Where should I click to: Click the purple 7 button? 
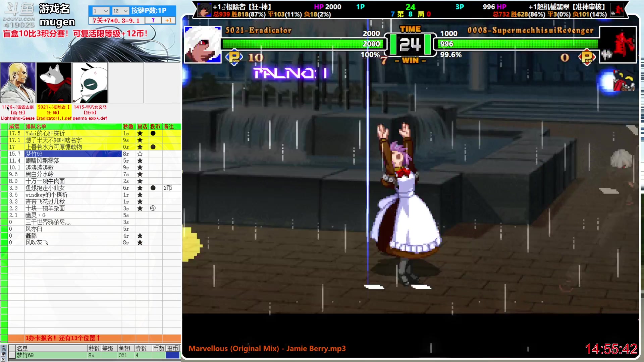[153, 20]
